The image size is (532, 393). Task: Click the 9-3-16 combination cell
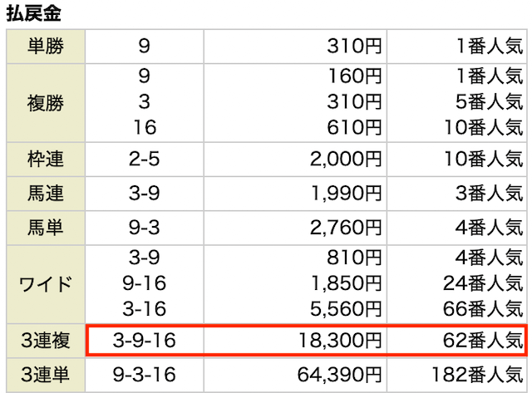click(145, 375)
